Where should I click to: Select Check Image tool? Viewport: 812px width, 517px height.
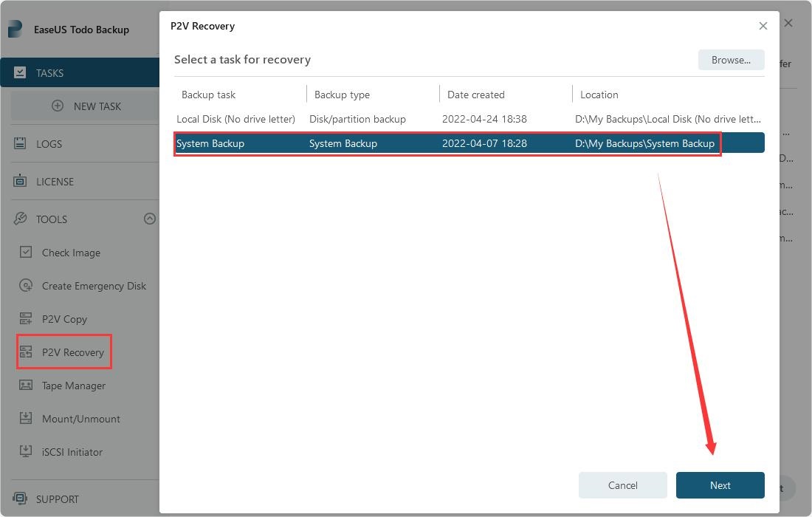(71, 253)
